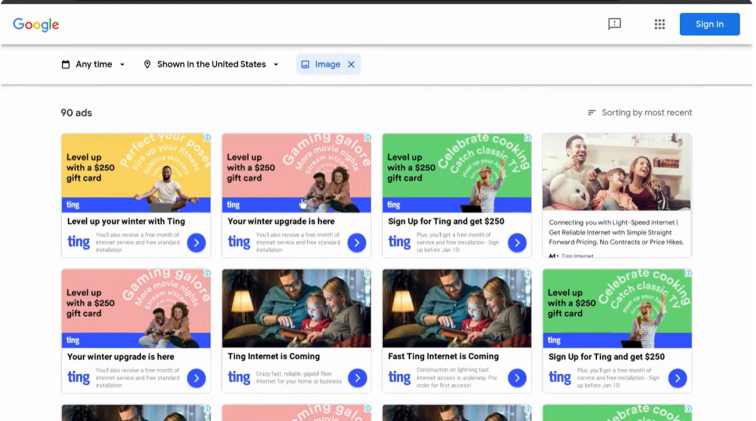Open the yellow yoga Ting ad image
Image resolution: width=756 pixels, height=421 pixels.
pos(136,173)
